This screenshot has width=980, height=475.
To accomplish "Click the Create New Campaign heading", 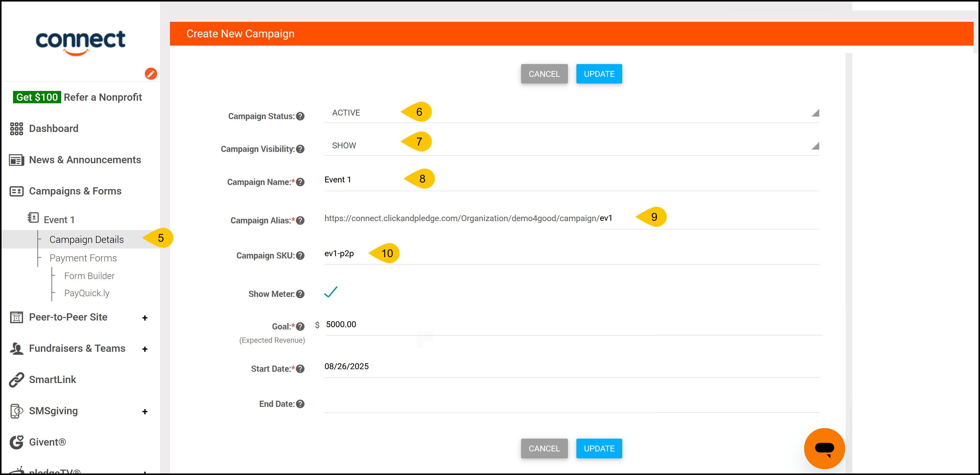I will 240,34.
